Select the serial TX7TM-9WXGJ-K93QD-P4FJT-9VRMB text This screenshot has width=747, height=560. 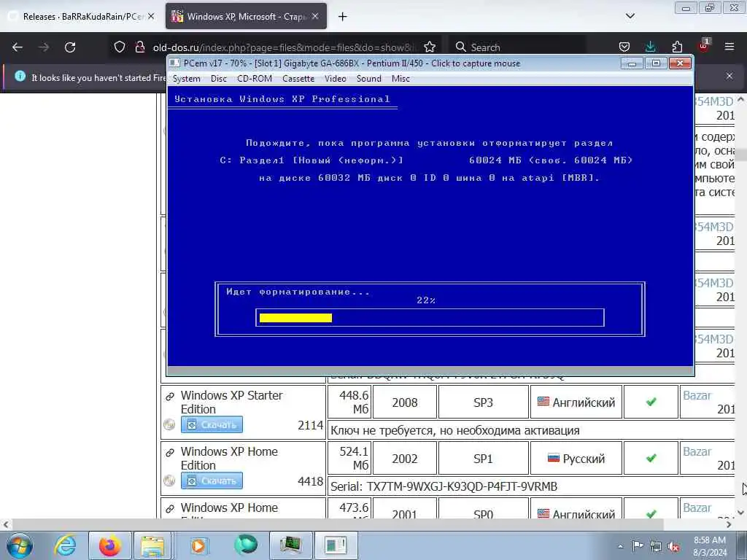(x=462, y=486)
